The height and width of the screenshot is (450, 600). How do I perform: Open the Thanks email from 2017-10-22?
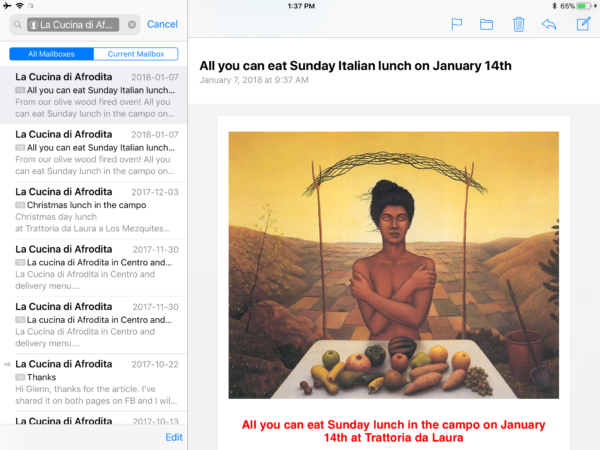pos(94,382)
